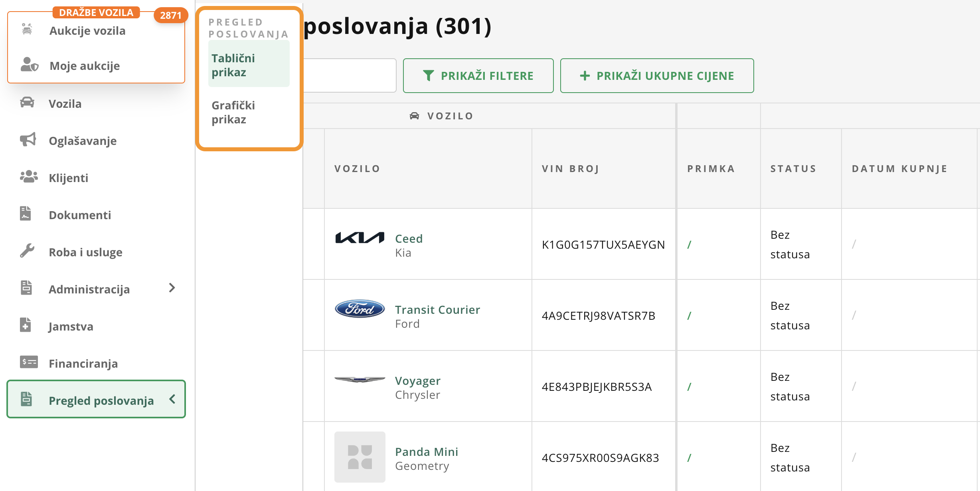Click the Moje aukcije user shield icon
Screen dimensions: 980x491
coord(29,65)
